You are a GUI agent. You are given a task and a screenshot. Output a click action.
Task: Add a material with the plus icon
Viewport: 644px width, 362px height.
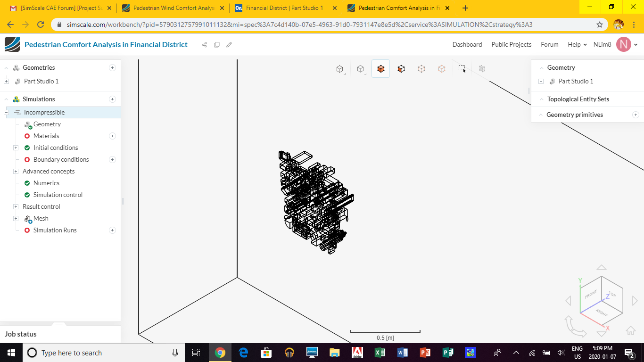point(112,136)
